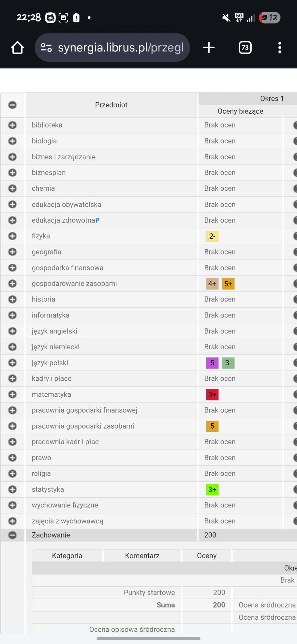The height and width of the screenshot is (644, 297).
Task: Open the red 3+ grade in matematyka
Action: coord(212,395)
